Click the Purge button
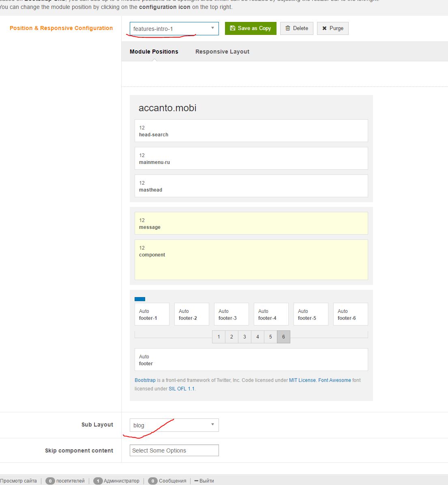This screenshot has width=448, height=485. (333, 28)
